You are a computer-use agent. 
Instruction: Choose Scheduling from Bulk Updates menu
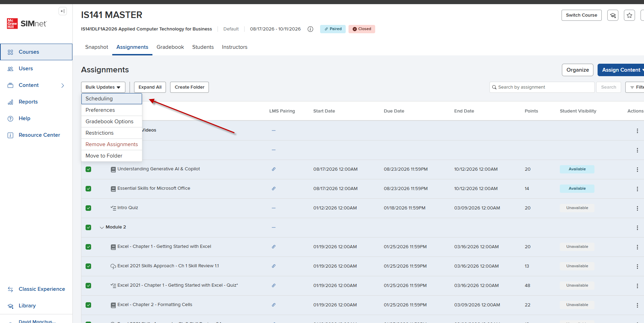112,99
